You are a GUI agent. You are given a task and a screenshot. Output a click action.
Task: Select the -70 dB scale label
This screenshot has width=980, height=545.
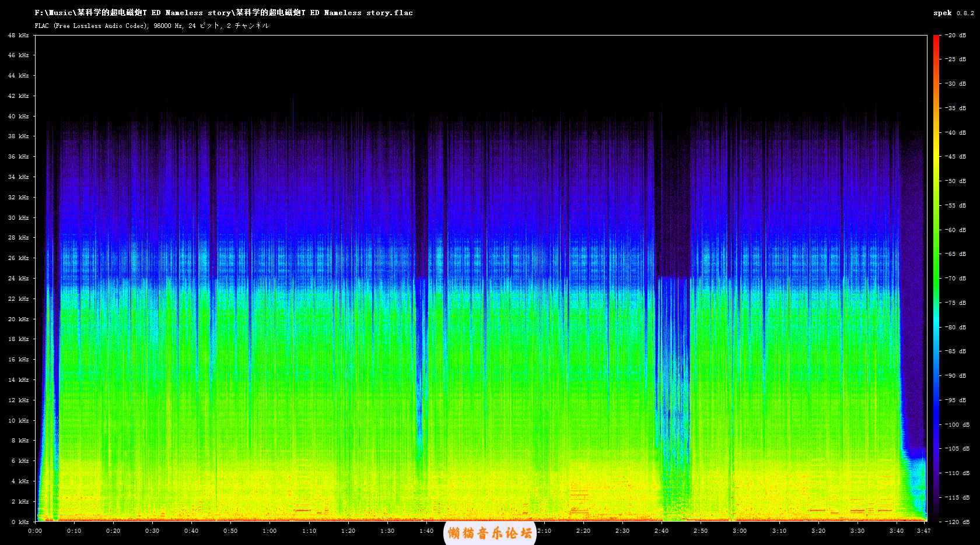click(957, 279)
